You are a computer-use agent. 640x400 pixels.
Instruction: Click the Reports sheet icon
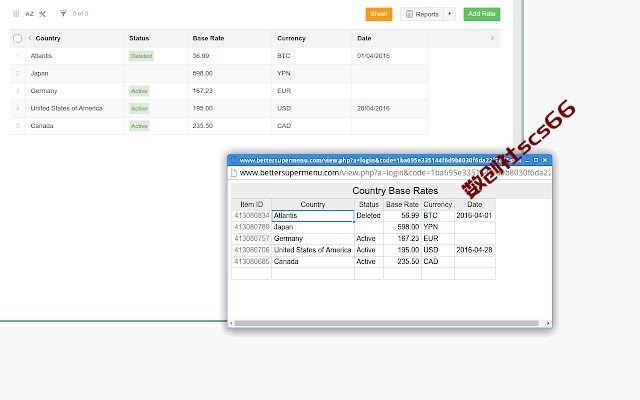[409, 14]
